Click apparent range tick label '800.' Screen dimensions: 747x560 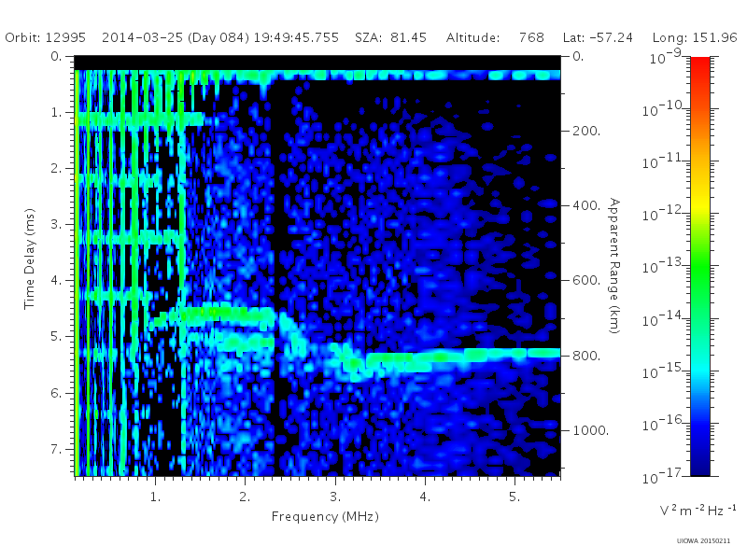pyautogui.click(x=586, y=356)
